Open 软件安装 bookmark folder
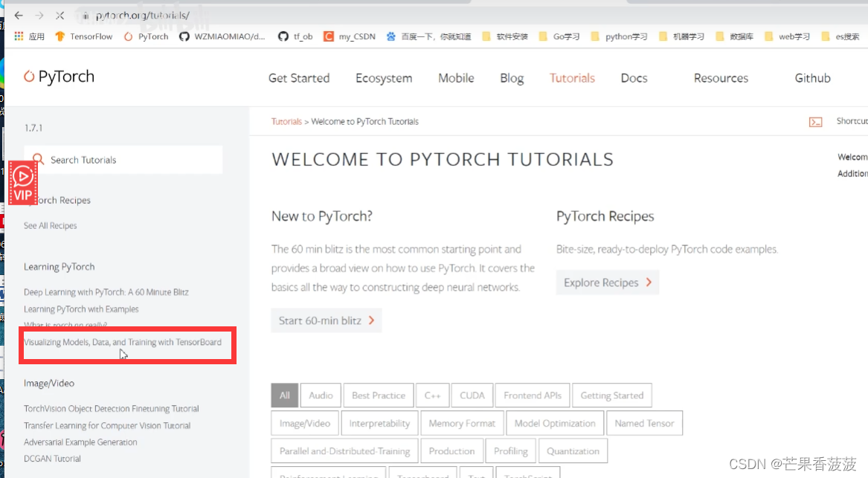Image resolution: width=868 pixels, height=478 pixels. pos(504,36)
